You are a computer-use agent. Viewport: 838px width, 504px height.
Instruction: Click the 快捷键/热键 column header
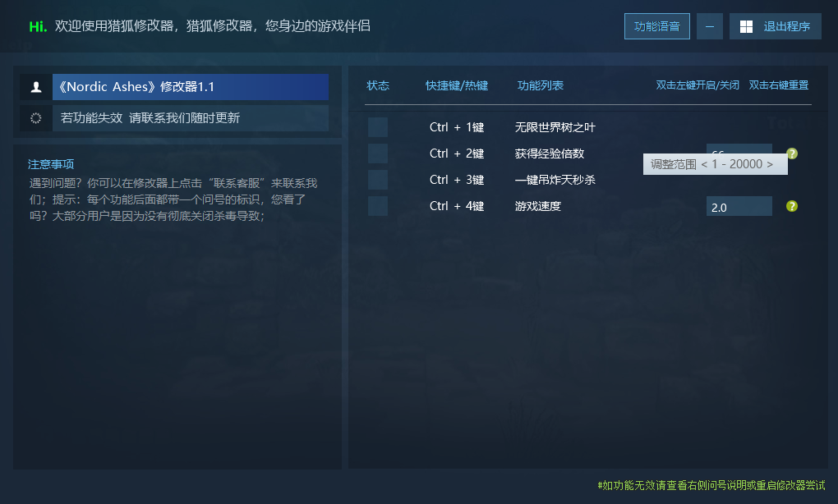[457, 85]
